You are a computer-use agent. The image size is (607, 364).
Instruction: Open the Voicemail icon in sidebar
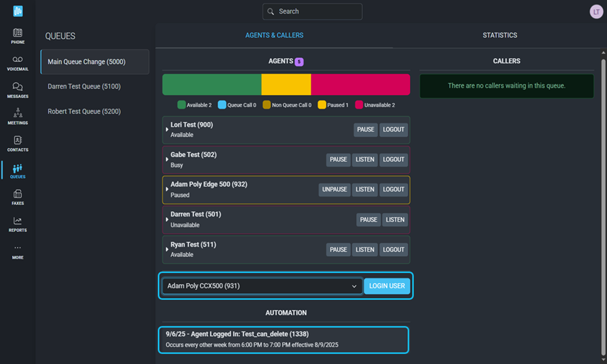[x=18, y=60]
